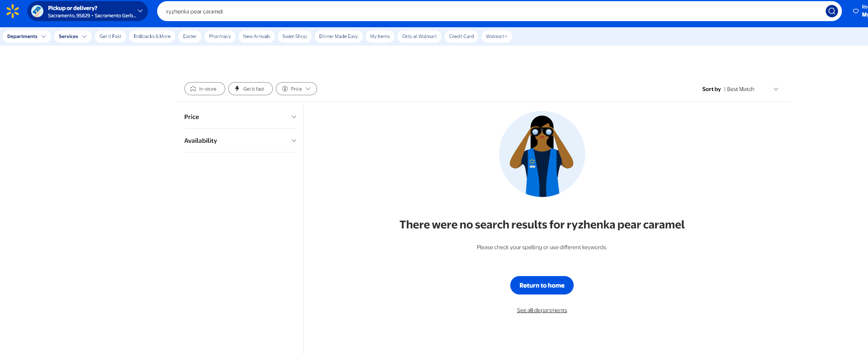View My Items
868x354 pixels.
pos(380,36)
